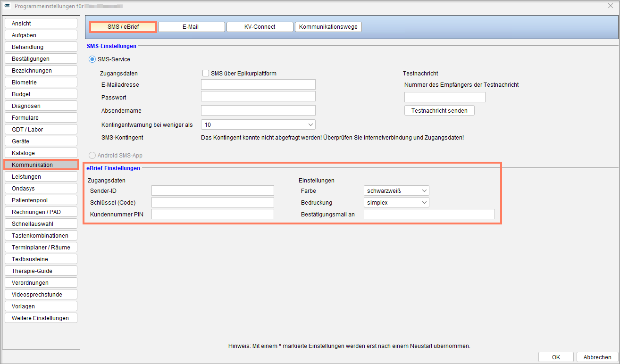Switch to the E-Mail tab
This screenshot has height=364, width=620.
(x=191, y=27)
